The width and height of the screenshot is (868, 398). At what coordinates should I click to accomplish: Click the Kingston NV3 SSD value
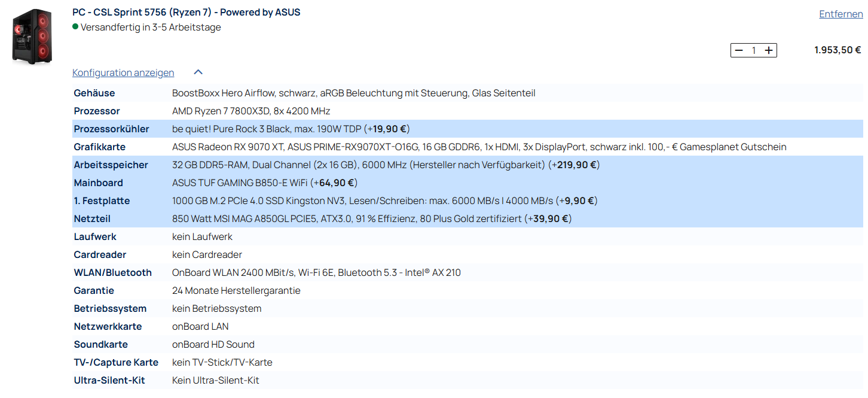[x=385, y=200]
